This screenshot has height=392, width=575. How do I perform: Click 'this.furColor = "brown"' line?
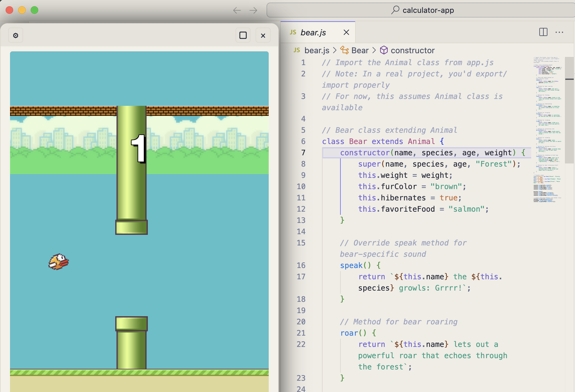pos(412,186)
